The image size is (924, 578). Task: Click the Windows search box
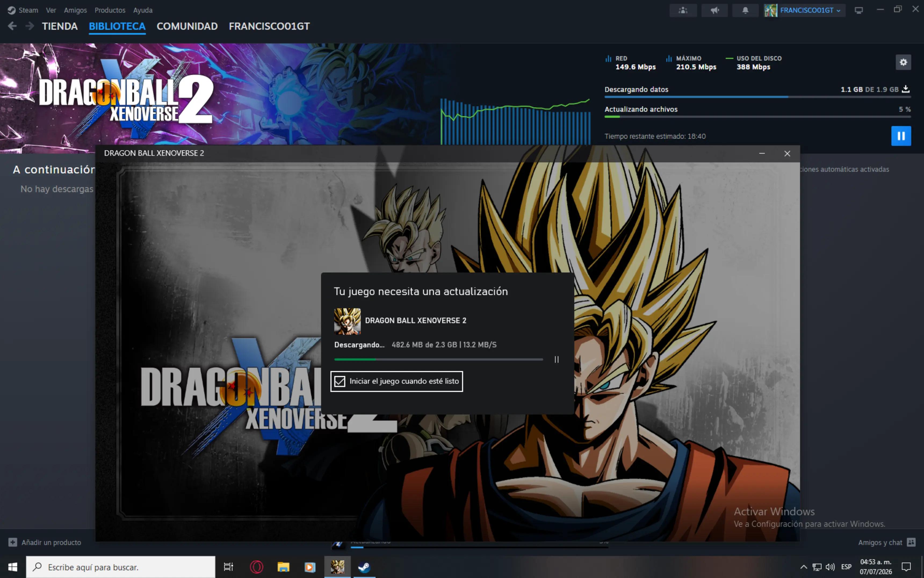(120, 567)
